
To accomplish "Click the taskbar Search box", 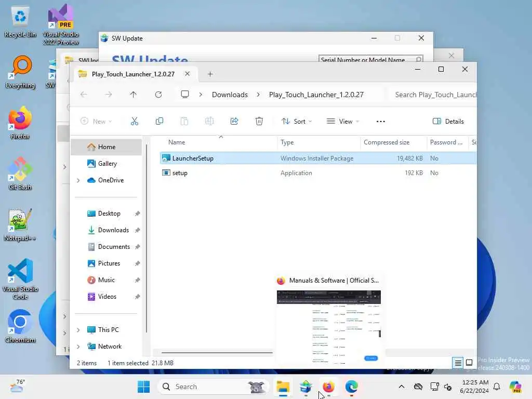I will pyautogui.click(x=213, y=387).
